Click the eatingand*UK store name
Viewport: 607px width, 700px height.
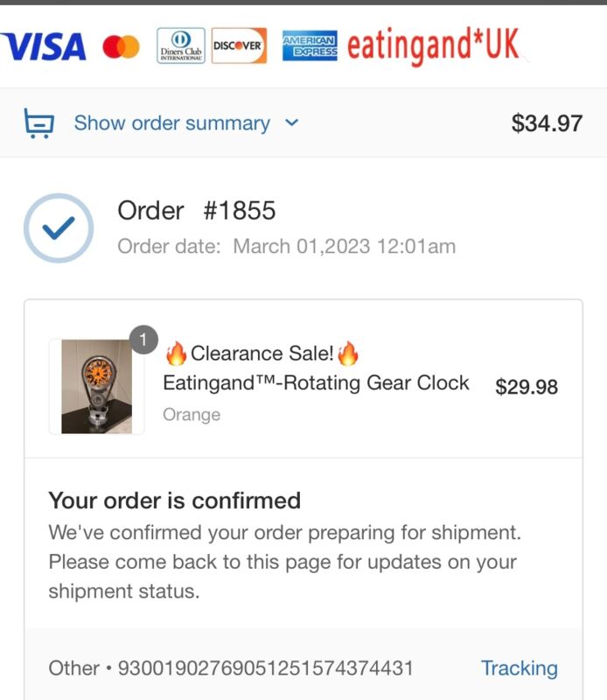pos(433,45)
